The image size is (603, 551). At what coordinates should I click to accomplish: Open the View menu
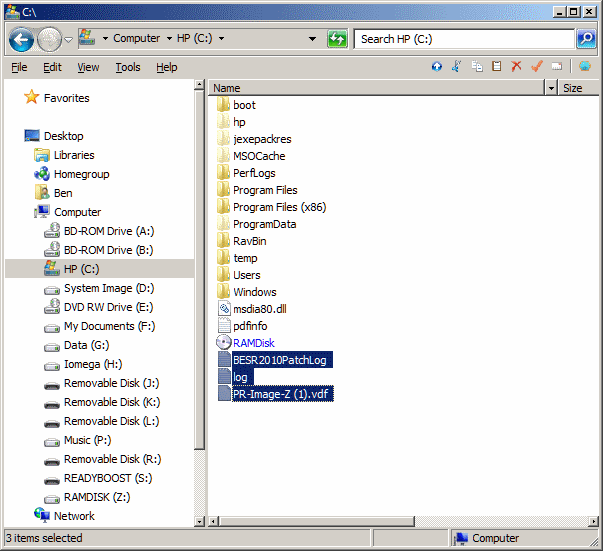click(x=88, y=67)
